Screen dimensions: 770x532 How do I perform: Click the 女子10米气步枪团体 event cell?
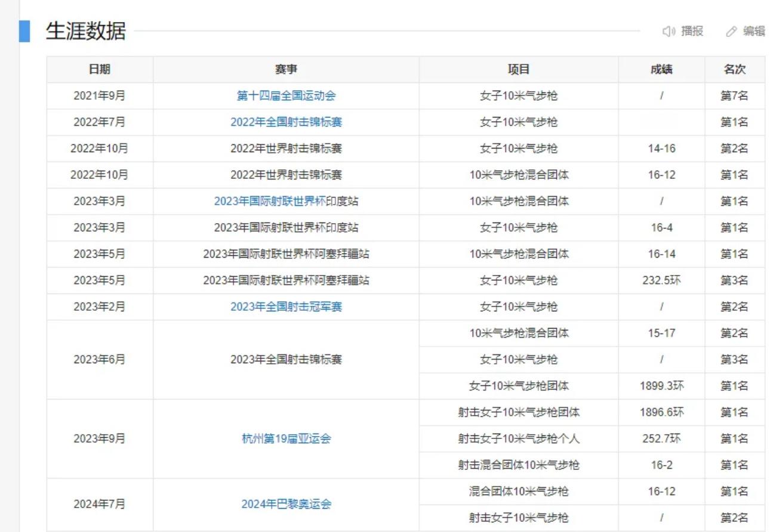tap(519, 386)
